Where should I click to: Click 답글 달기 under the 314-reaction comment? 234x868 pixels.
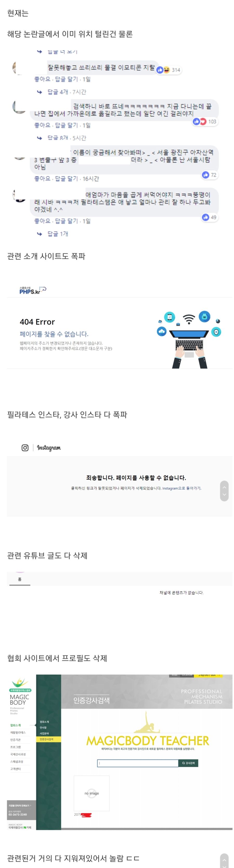pyautogui.click(x=66, y=79)
